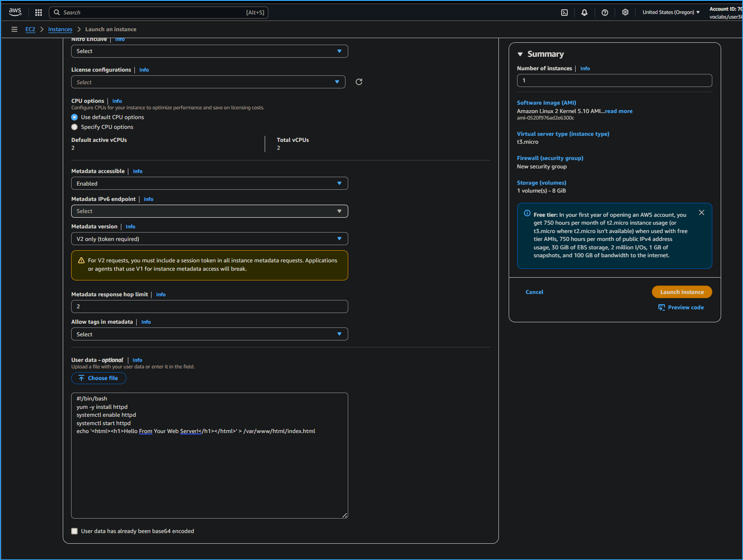Open Info for User data
This screenshot has height=560, width=743.
tap(137, 360)
